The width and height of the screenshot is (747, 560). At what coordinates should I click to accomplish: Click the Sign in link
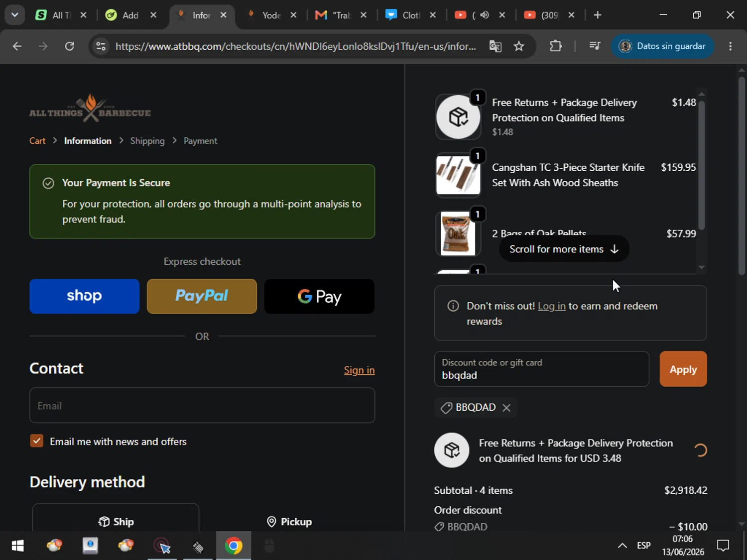pos(359,370)
